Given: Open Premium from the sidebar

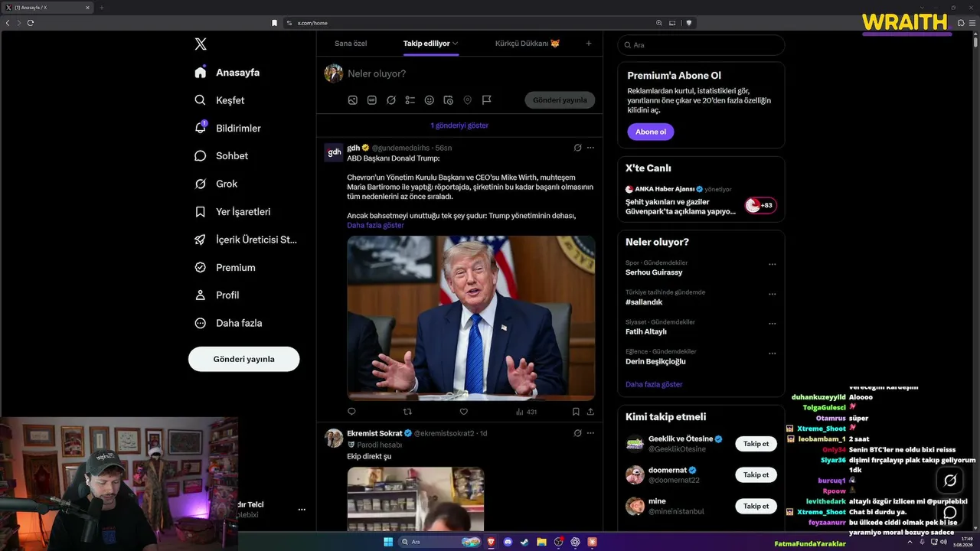Looking at the screenshot, I should (225, 268).
